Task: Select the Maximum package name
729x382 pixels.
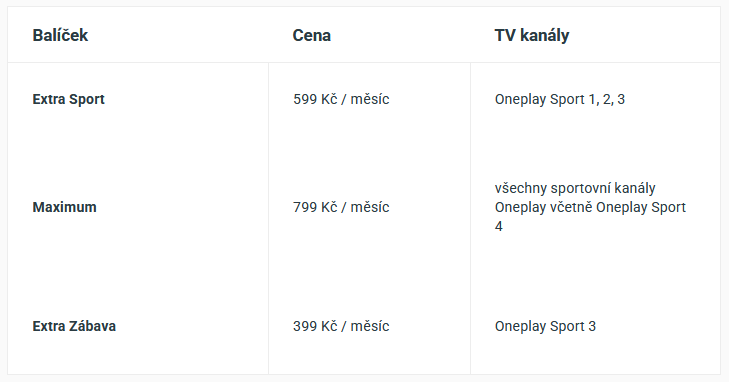Action: click(65, 207)
